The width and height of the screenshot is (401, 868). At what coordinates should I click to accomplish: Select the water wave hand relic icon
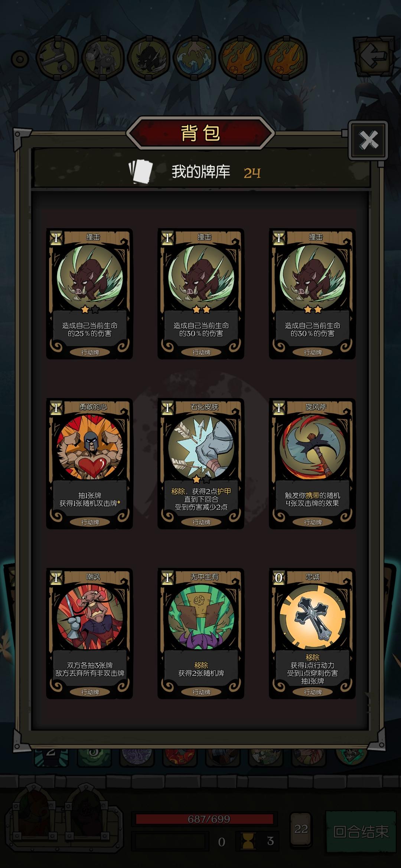(194, 57)
